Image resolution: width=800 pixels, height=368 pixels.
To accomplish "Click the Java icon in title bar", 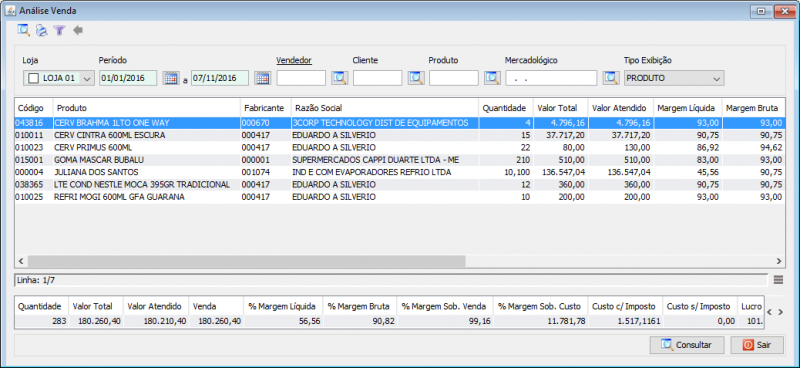I will click(x=11, y=11).
